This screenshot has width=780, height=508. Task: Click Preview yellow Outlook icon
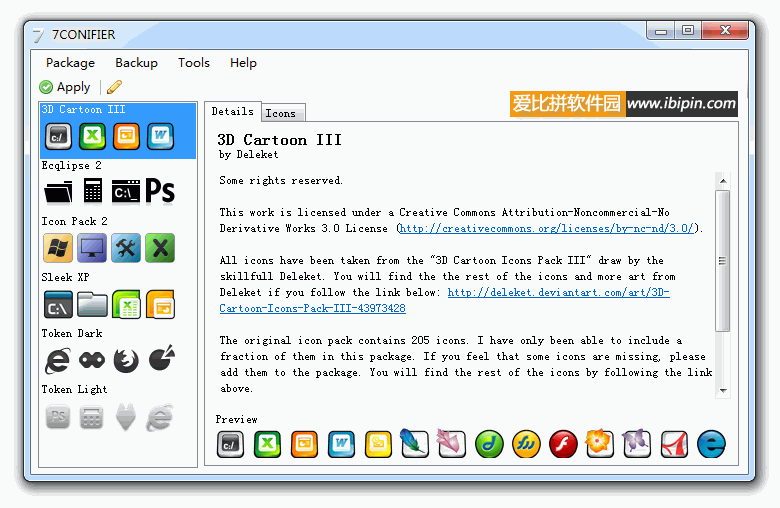(x=378, y=444)
